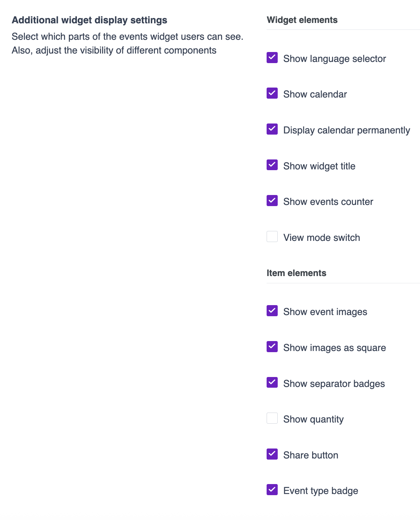This screenshot has height=520, width=420.
Task: Click the Display calendar permanently label
Action: [x=346, y=130]
